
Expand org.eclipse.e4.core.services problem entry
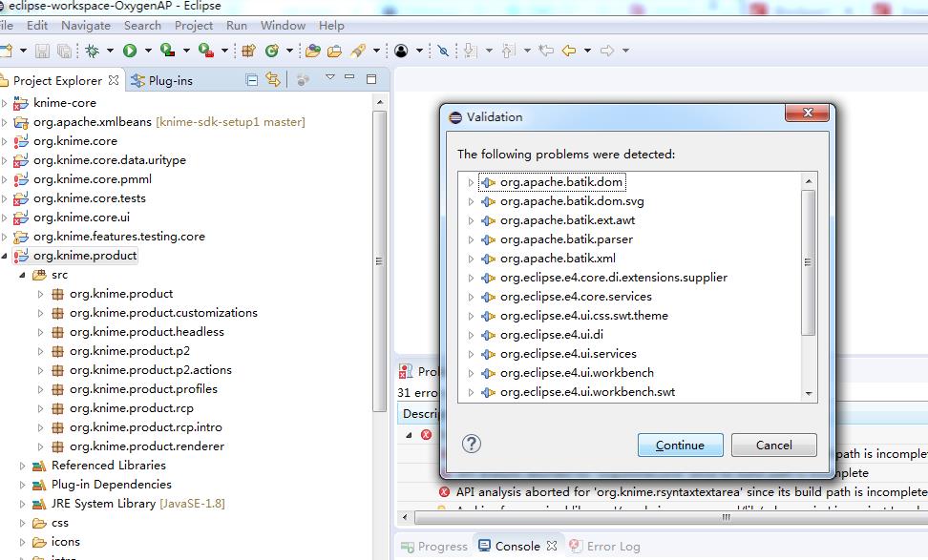pos(471,297)
